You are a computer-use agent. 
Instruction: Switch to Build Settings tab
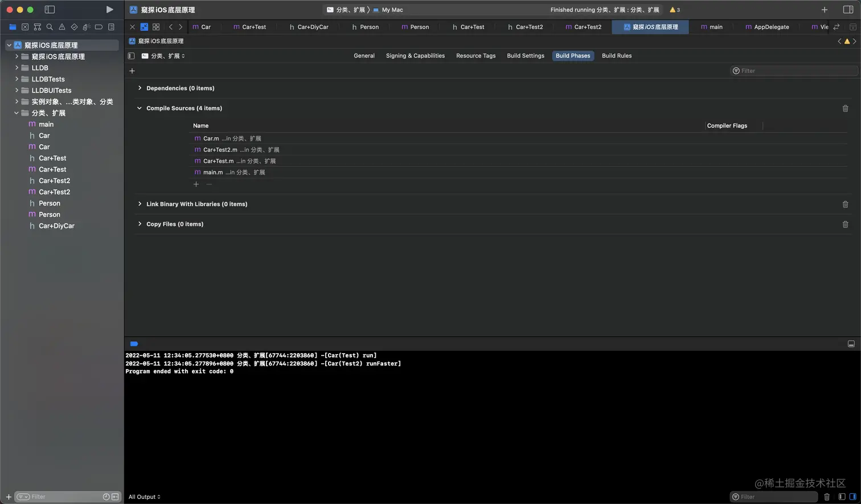[526, 56]
